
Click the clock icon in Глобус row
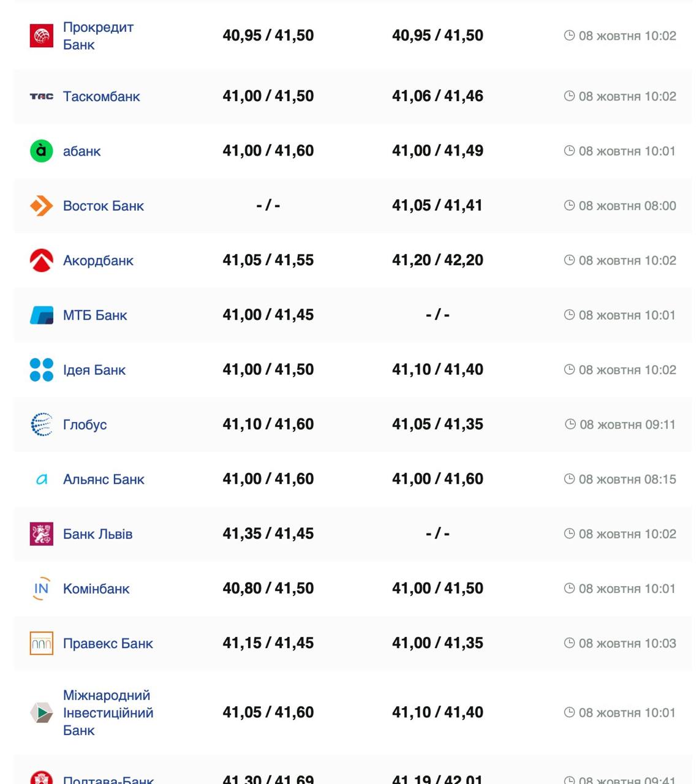click(x=570, y=424)
